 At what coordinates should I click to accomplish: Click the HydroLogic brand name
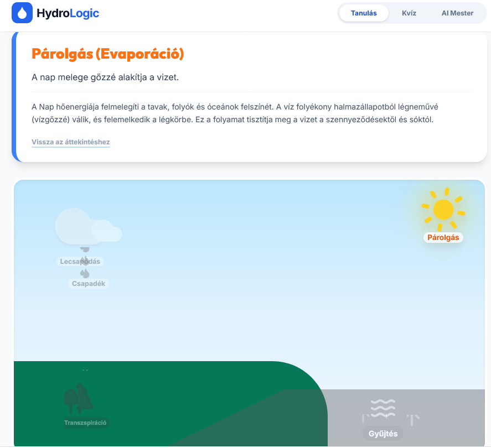tap(68, 13)
